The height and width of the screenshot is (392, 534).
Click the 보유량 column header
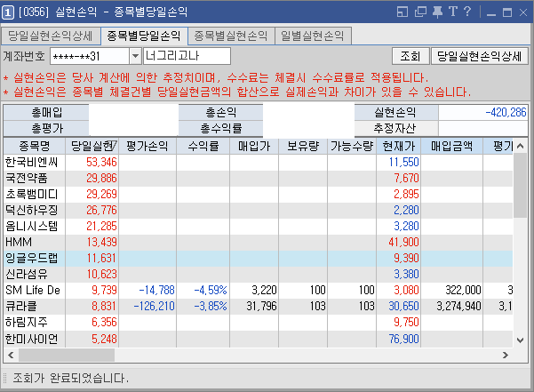click(303, 146)
